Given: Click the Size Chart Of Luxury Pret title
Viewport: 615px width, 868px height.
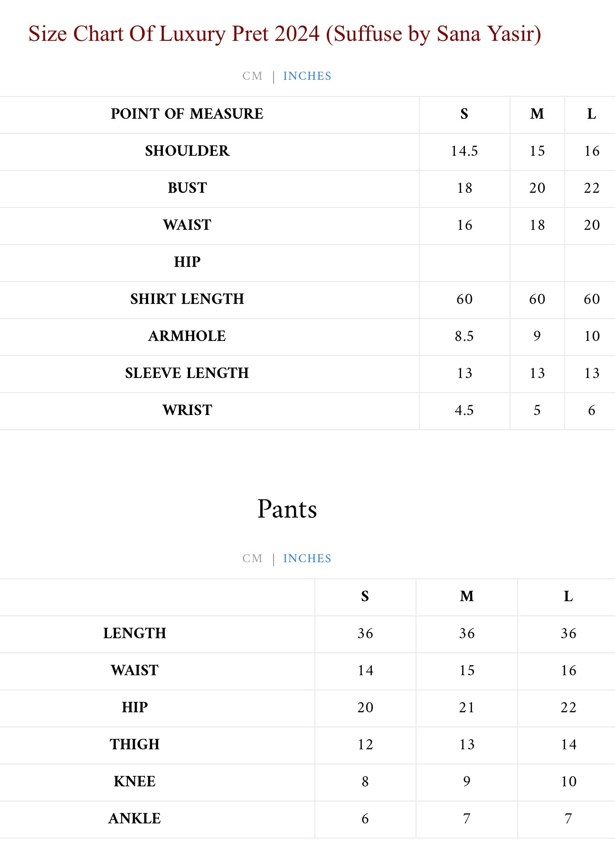Looking at the screenshot, I should click(284, 34).
